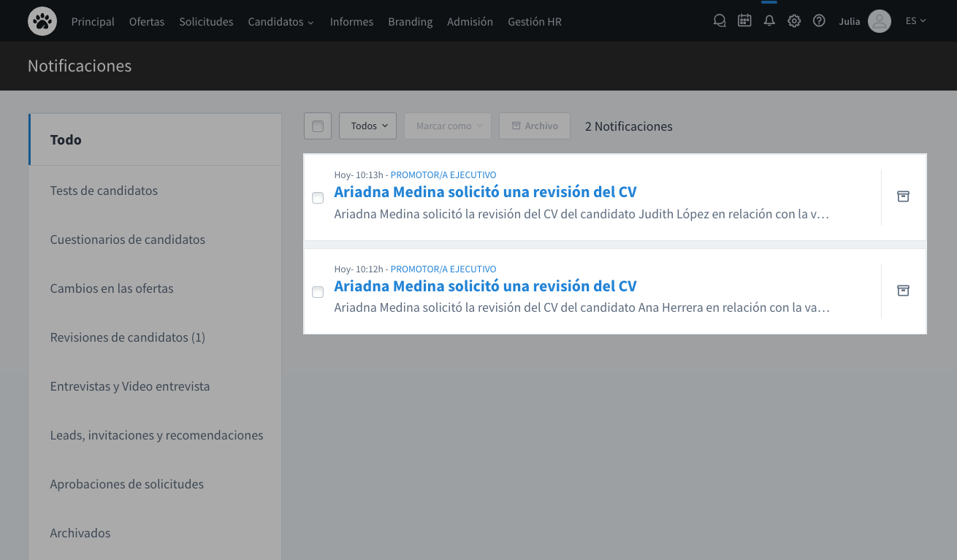
Task: Click the help question mark icon
Action: pos(819,20)
